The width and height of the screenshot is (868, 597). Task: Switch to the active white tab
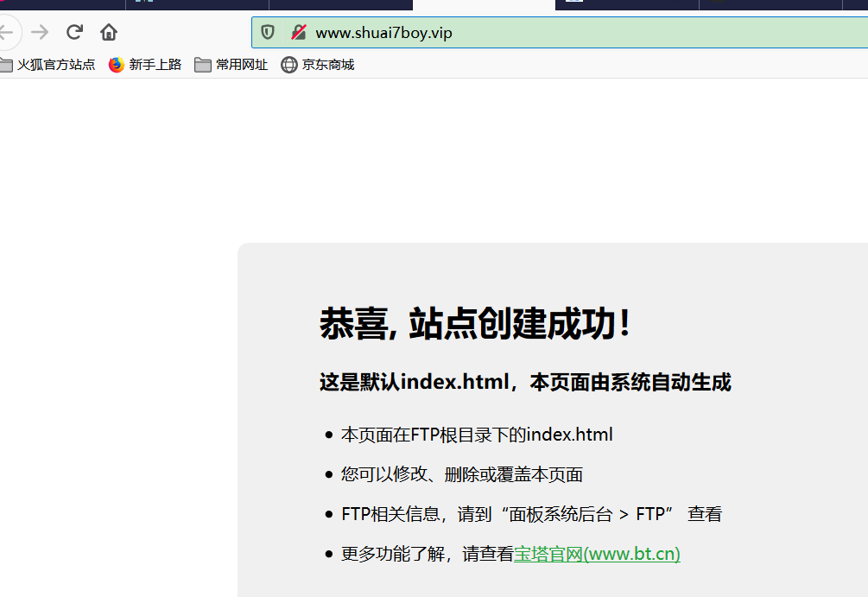[x=484, y=5]
